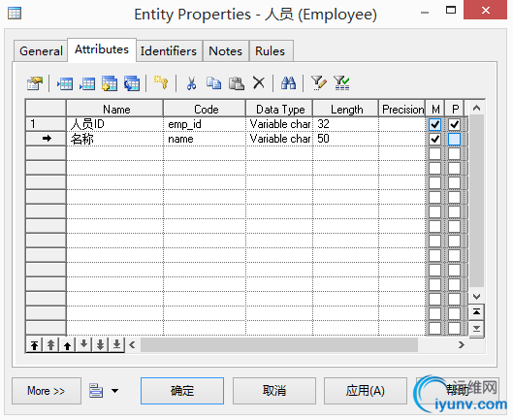Click 应用(A) apply button

pos(366,391)
